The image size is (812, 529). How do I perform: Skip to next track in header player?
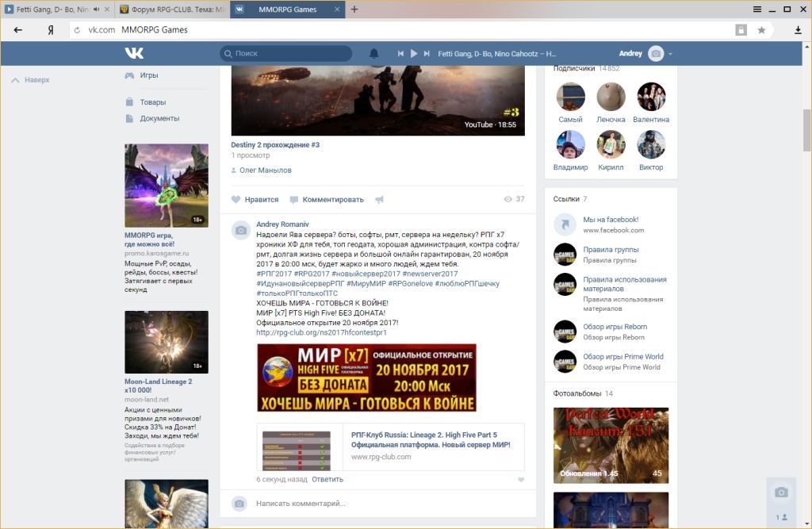tap(427, 53)
